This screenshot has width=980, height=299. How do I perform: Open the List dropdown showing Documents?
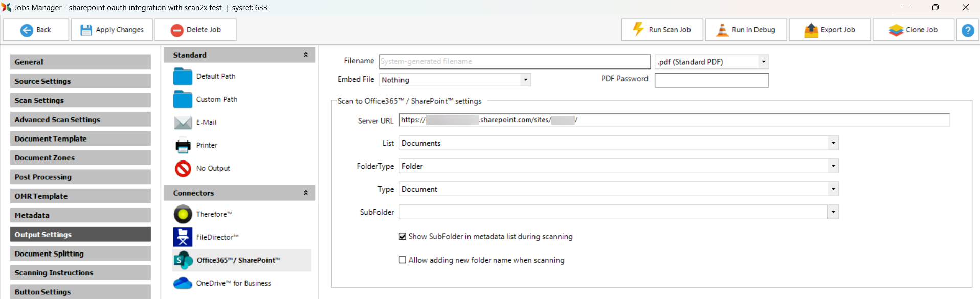click(x=833, y=143)
